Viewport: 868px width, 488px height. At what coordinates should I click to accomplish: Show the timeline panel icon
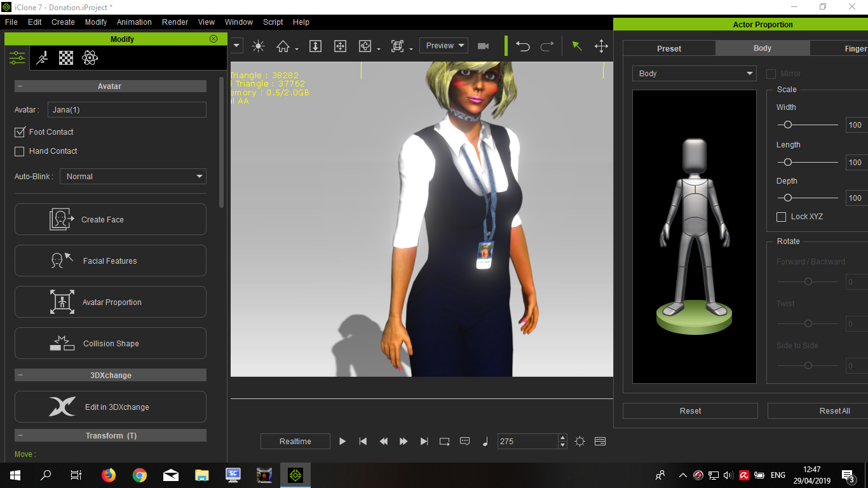click(600, 441)
